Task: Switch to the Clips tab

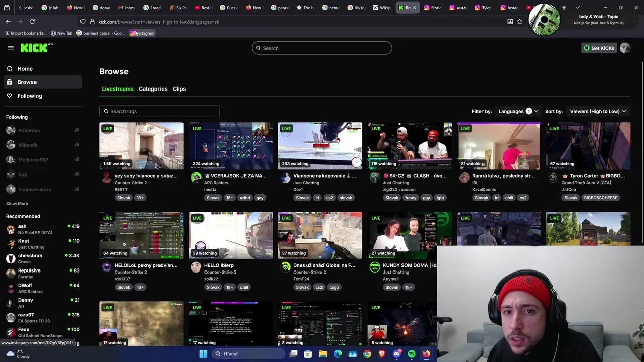Action: (x=179, y=89)
